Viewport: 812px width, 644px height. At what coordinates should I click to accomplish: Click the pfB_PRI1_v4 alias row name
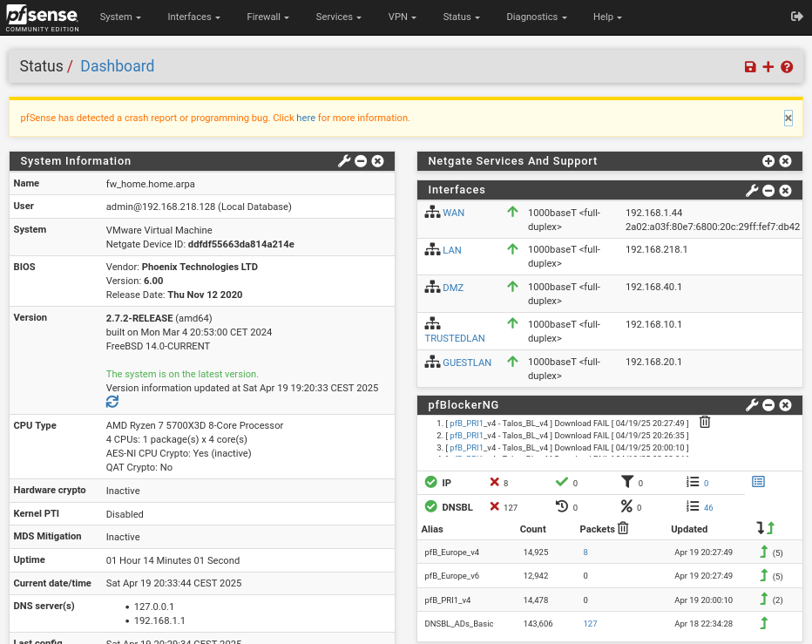[448, 600]
